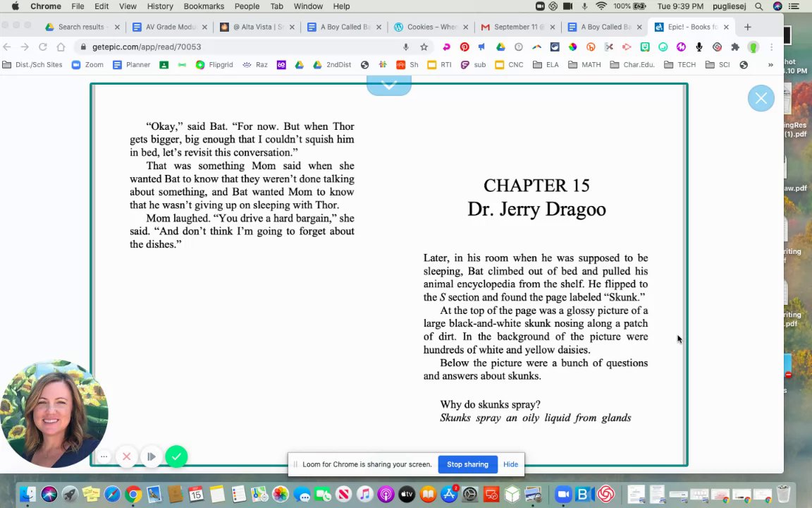This screenshot has width=812, height=508.
Task: Open the Chrome home page
Action: tap(61, 47)
